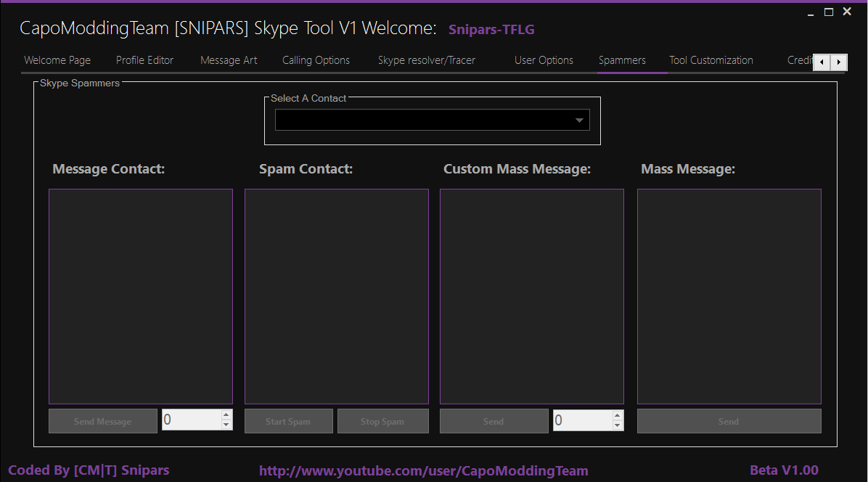Viewport: 868px width, 482px height.
Task: Increase the Custom Mass Message count spinner
Action: tap(617, 415)
